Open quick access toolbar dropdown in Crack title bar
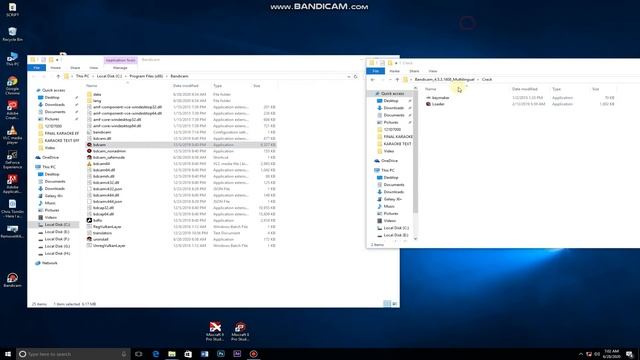Screen dimensions: 640x360 point(396,63)
